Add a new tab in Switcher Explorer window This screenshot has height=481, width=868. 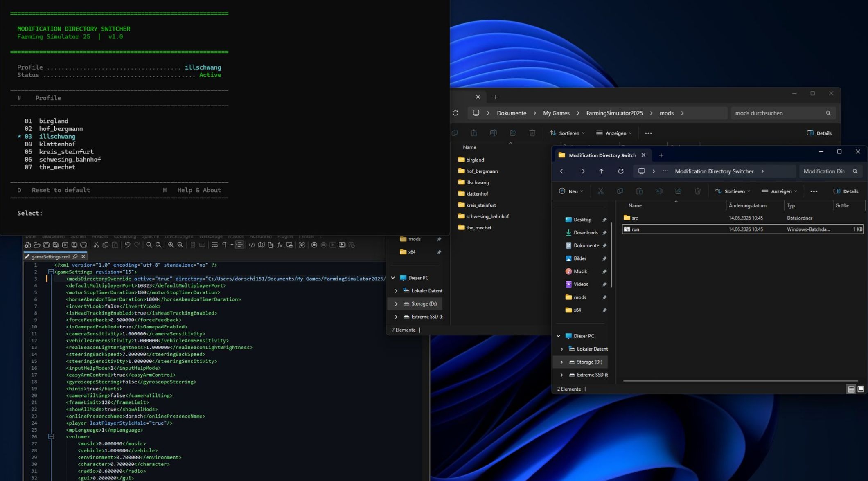(661, 155)
